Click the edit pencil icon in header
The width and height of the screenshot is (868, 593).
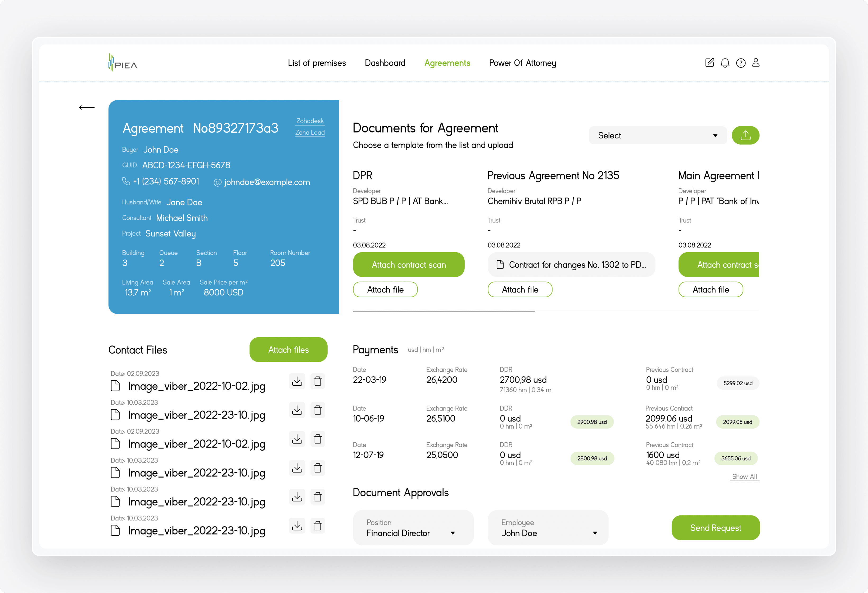(x=709, y=63)
